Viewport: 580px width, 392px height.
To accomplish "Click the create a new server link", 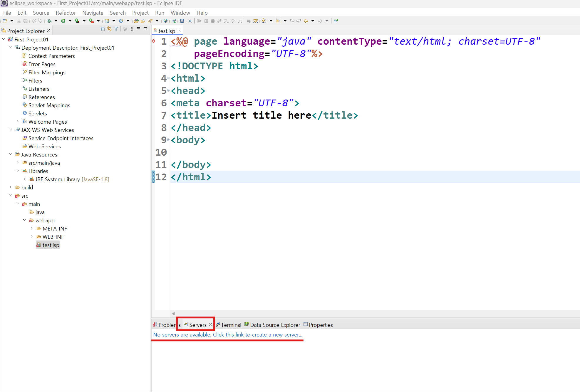I will pos(227,335).
